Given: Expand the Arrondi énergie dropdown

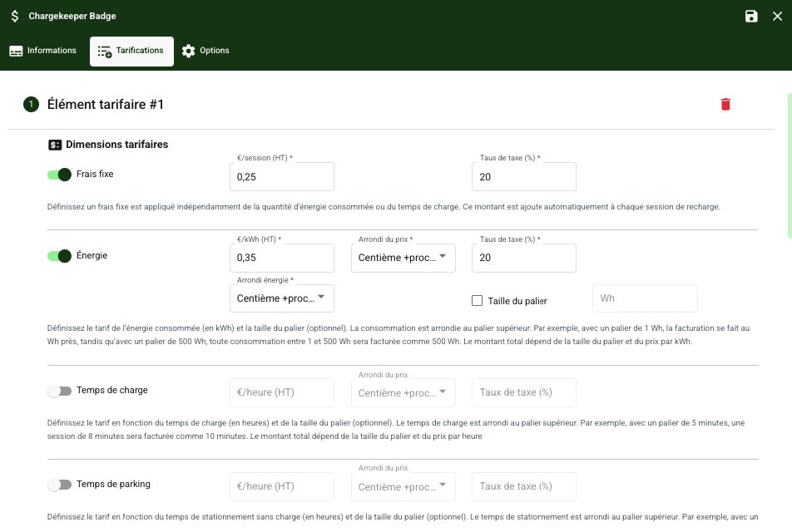Looking at the screenshot, I should [x=281, y=298].
